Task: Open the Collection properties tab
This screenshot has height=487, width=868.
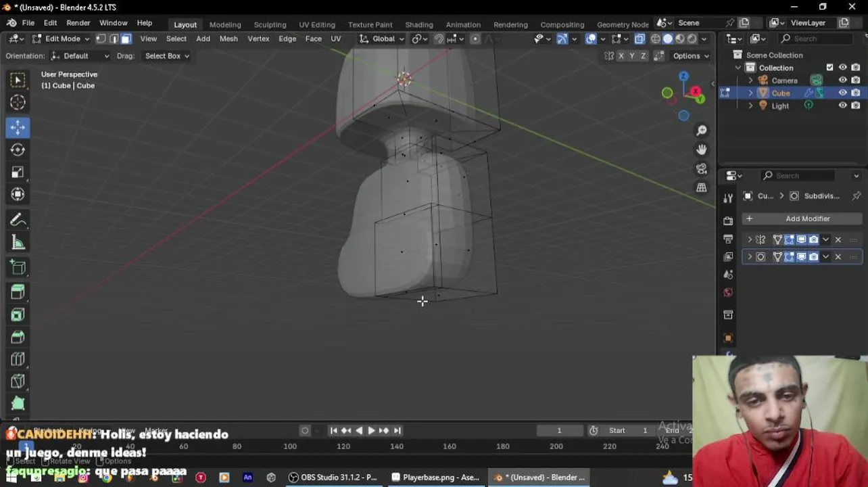Action: (x=728, y=315)
